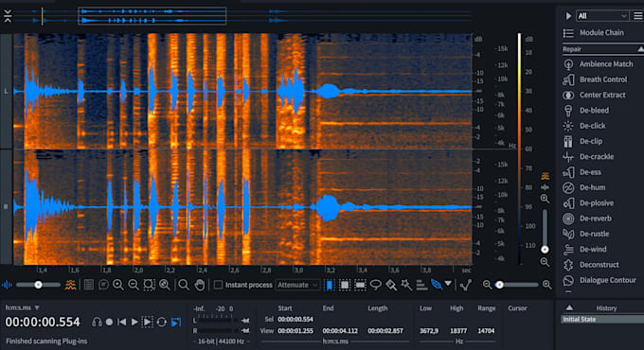The width and height of the screenshot is (644, 350).
Task: Open the module list view menu
Action: click(x=637, y=16)
